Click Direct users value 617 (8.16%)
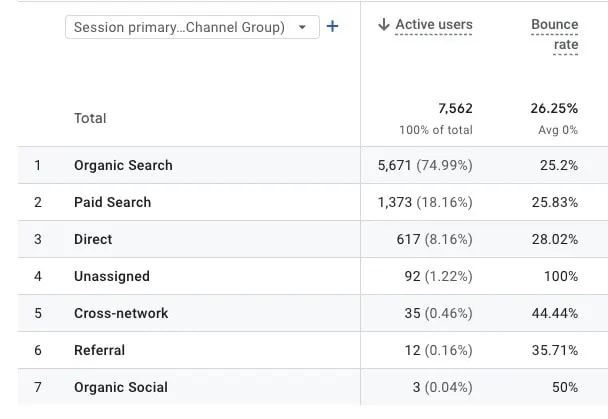The height and width of the screenshot is (419, 608). click(x=434, y=239)
